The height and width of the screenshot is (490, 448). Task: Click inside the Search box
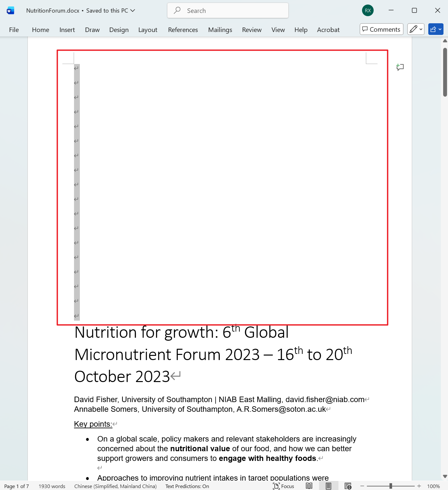coord(228,10)
